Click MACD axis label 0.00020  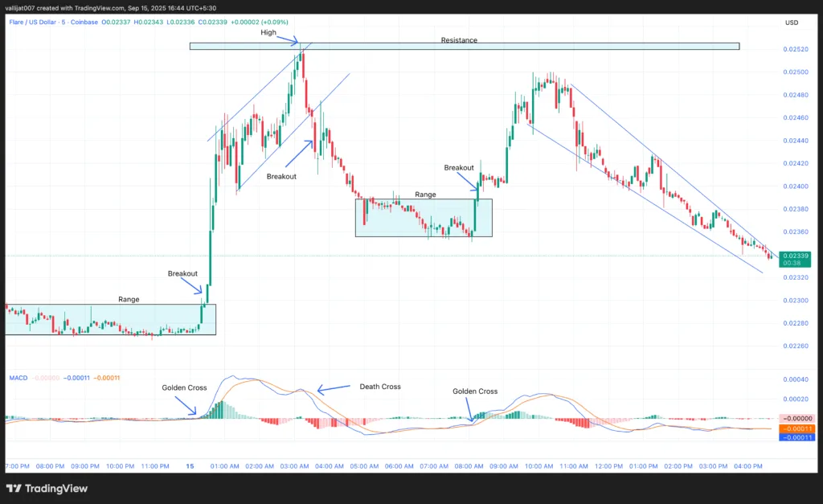coord(796,399)
